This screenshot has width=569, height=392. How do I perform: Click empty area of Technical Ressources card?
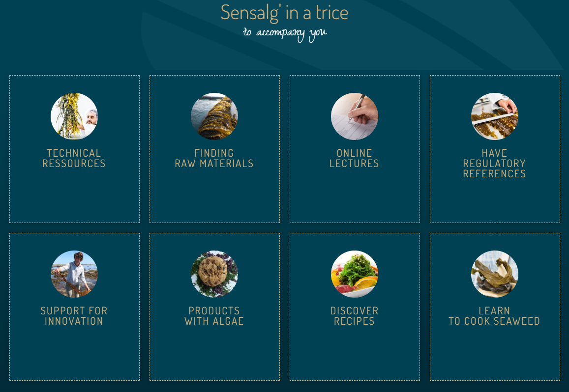(x=74, y=196)
